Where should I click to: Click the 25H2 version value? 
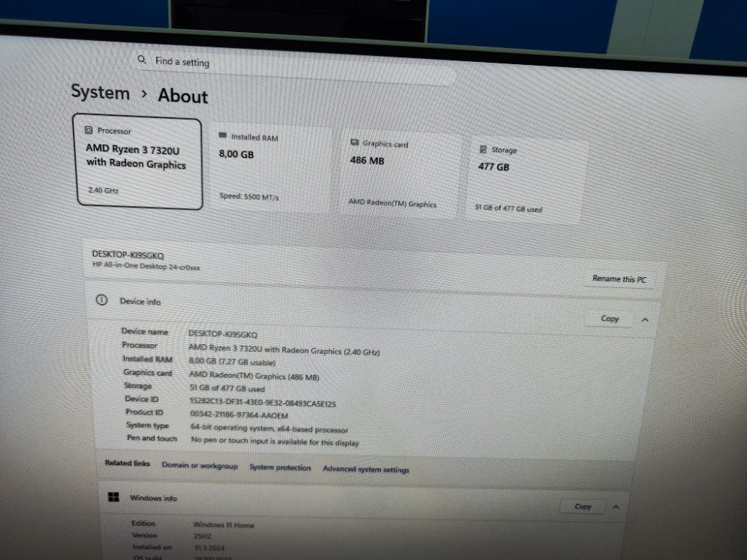click(202, 535)
